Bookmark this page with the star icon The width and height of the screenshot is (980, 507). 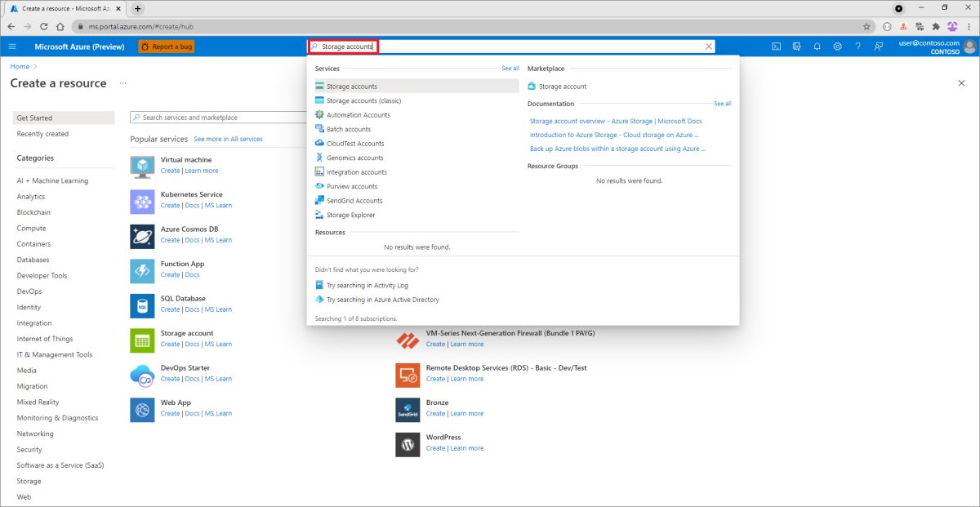[x=866, y=26]
